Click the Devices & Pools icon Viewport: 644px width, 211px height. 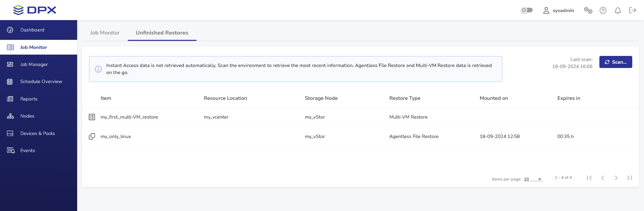(10, 133)
